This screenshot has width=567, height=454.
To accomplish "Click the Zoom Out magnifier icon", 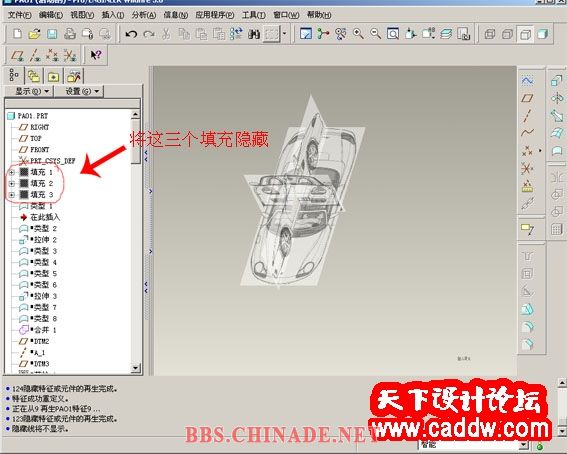I will [x=375, y=34].
